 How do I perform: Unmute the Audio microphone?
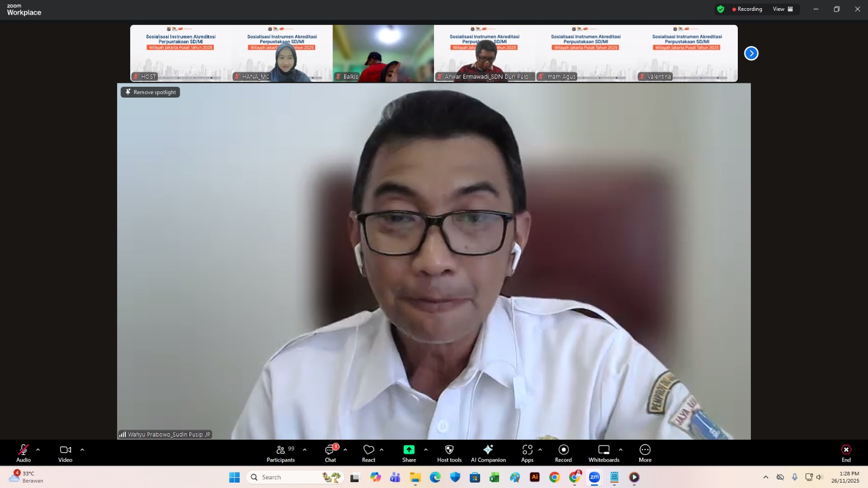coord(23,453)
